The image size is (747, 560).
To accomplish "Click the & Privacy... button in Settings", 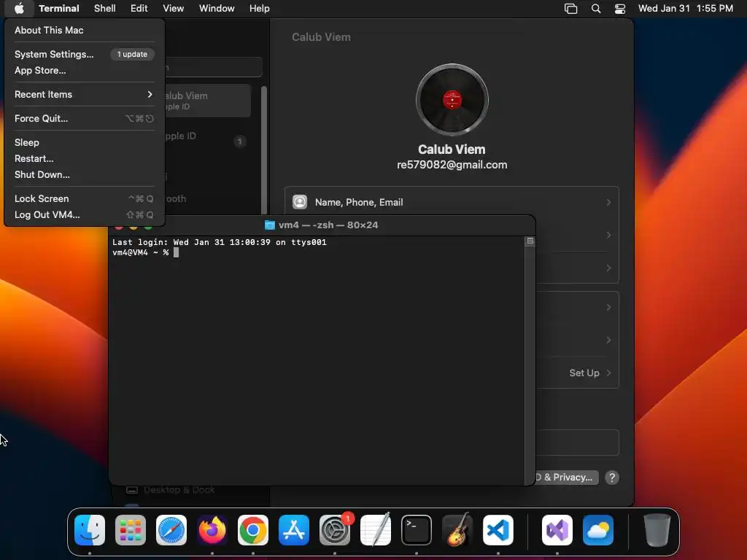I will pyautogui.click(x=567, y=477).
